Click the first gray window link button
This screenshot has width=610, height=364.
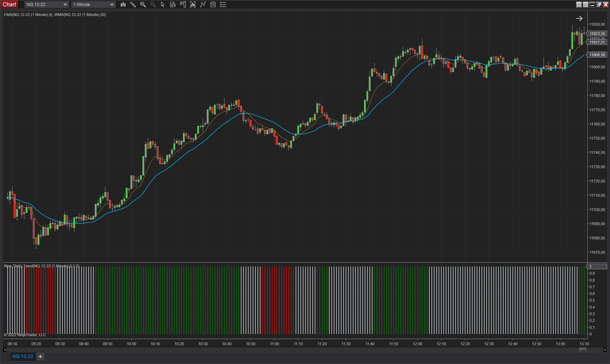tap(579, 5)
